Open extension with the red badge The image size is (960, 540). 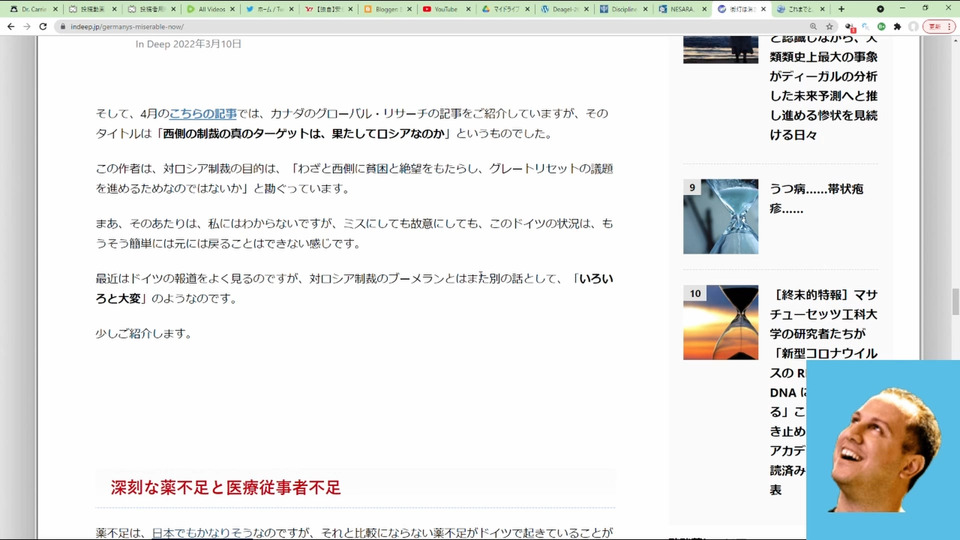click(x=850, y=27)
